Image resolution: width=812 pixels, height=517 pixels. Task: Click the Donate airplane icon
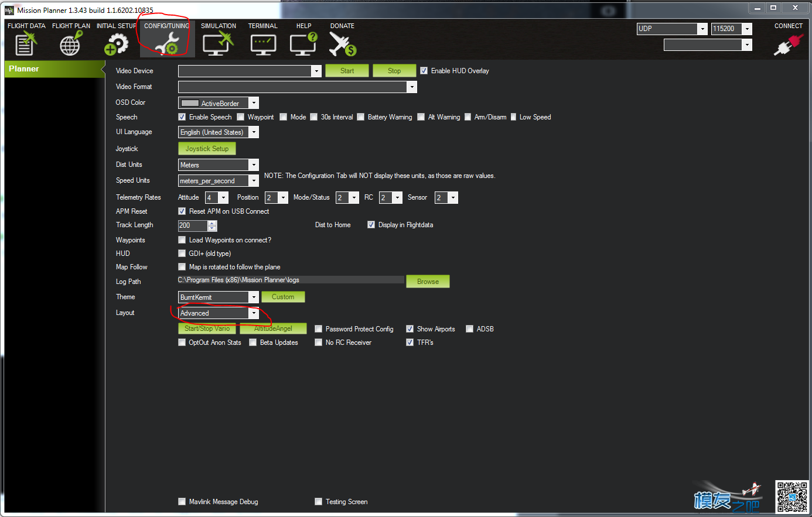343,44
